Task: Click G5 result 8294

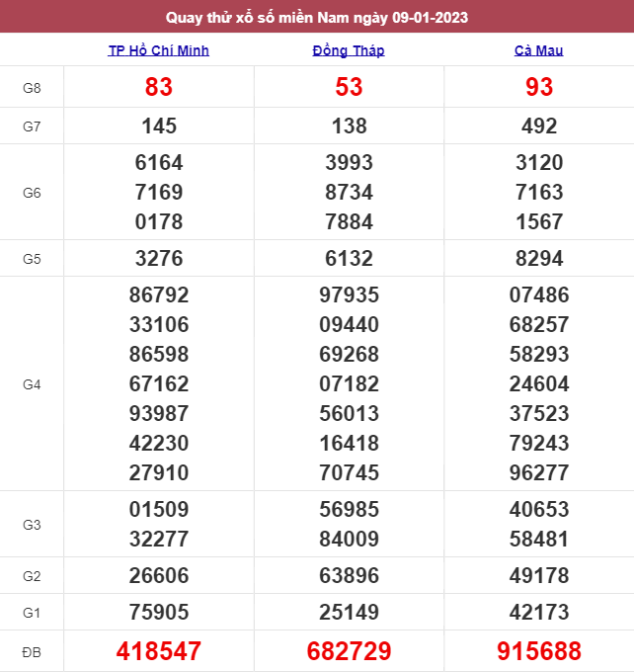Action: click(x=539, y=259)
